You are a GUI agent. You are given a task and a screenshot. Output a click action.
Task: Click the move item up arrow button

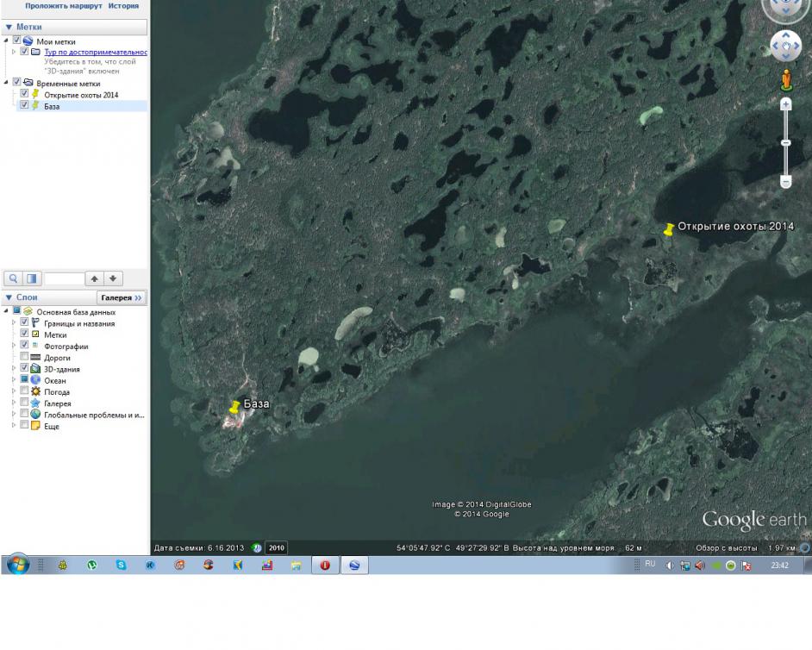pos(95,278)
